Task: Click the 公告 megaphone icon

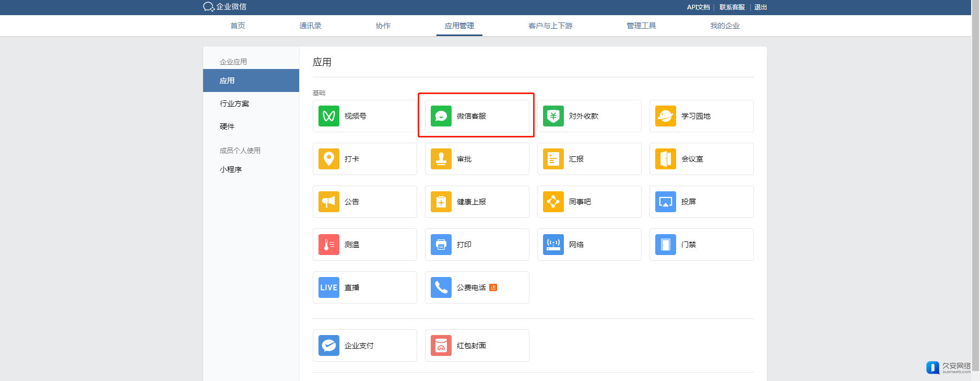Action: click(329, 202)
